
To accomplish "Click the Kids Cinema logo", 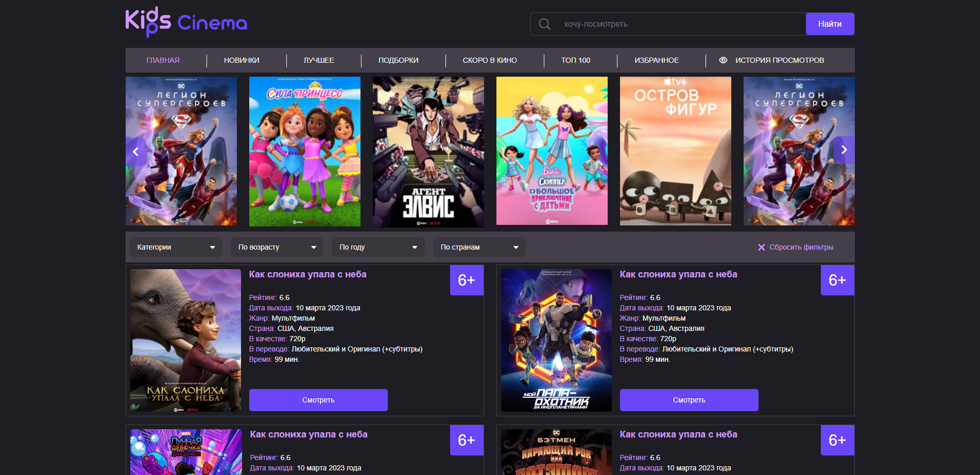I will [186, 23].
